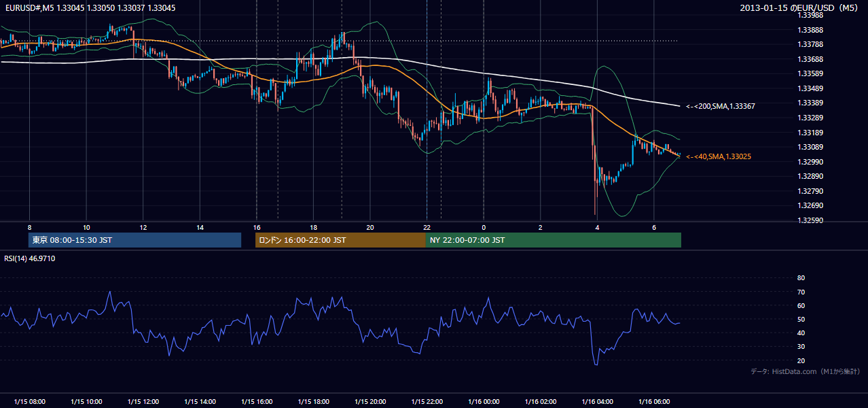This screenshot has width=868, height=408.
Task: Click price axis value 1.32590
Action: coord(810,220)
